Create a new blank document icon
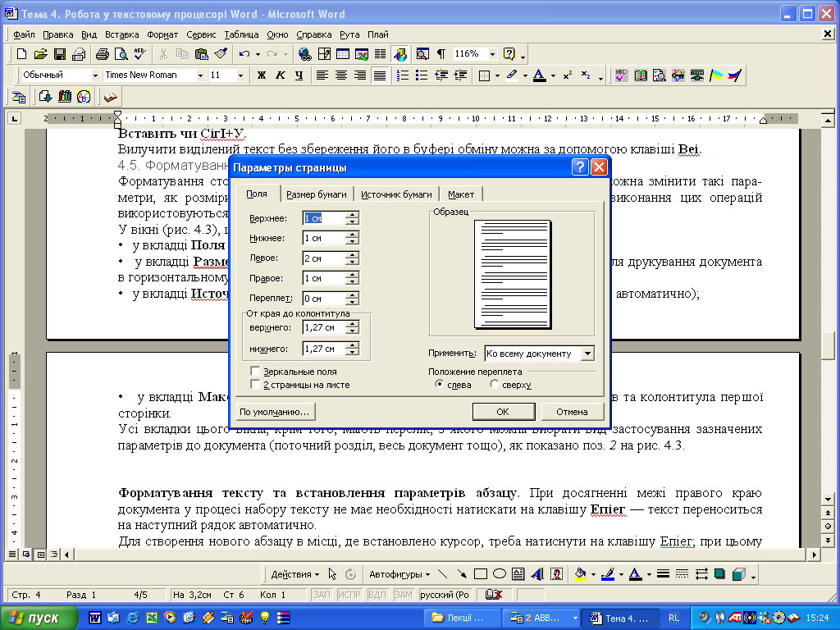The image size is (840, 630). [21, 54]
